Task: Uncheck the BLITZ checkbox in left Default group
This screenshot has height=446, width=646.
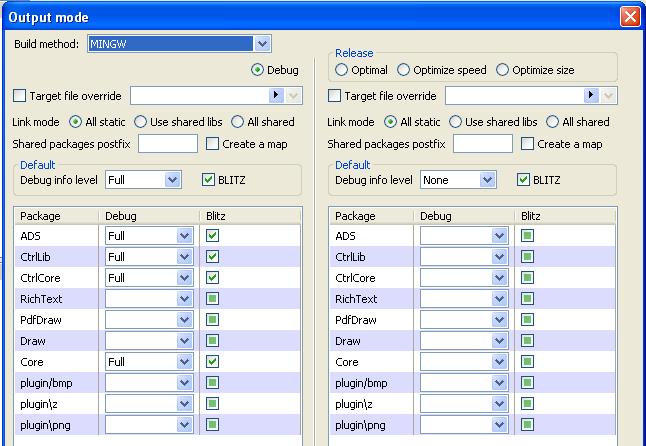Action: click(x=209, y=180)
